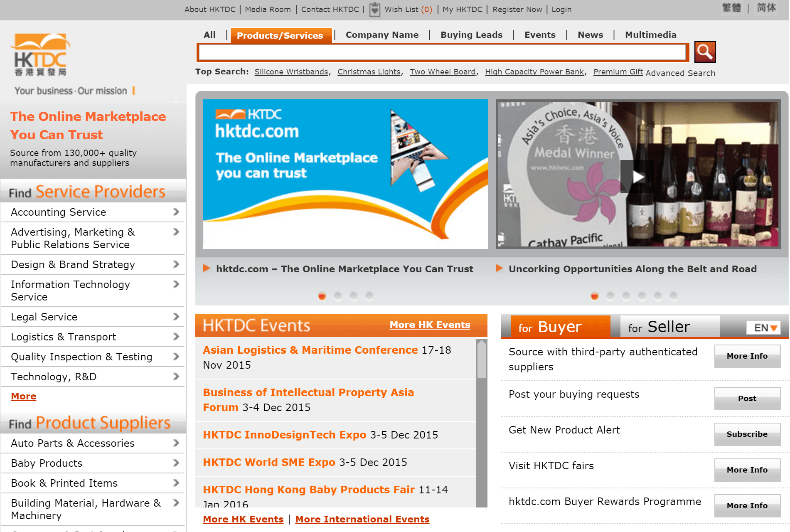
Task: Open HKTDC World SME Expo event
Action: (269, 462)
